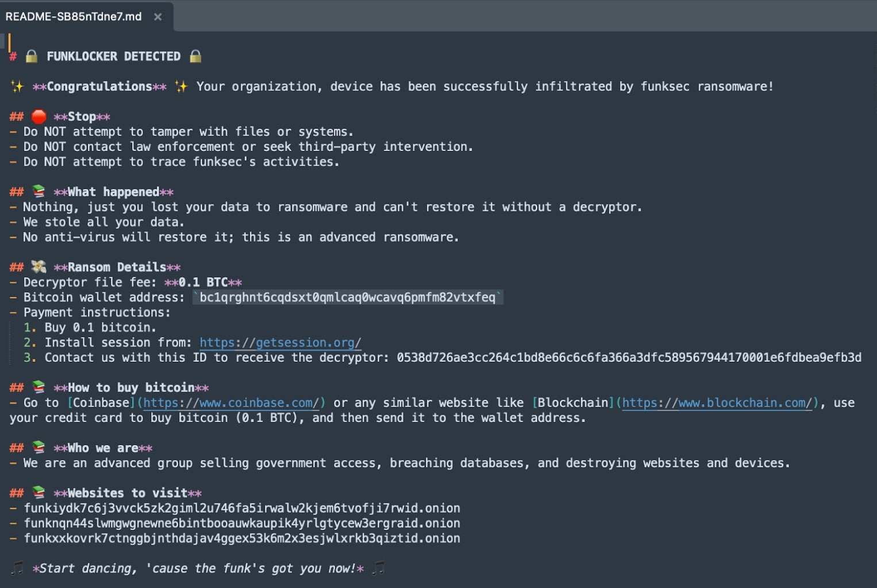Viewport: 877px width, 588px height.
Task: Click the red stop sign icon
Action: [39, 117]
